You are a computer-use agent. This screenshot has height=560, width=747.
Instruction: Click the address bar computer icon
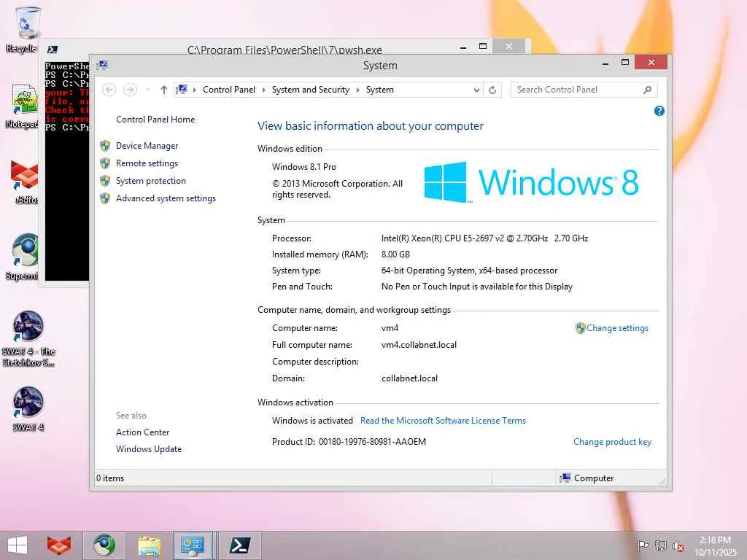[x=182, y=89]
